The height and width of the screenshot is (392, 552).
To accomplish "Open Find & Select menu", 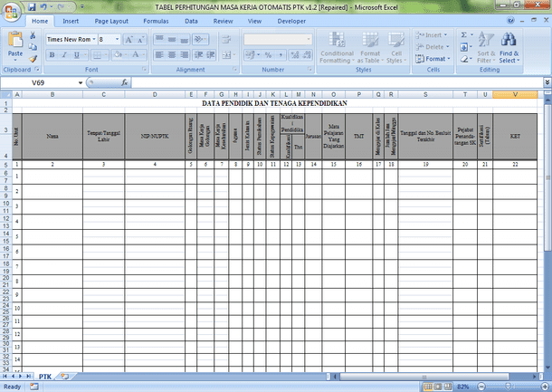I will coord(509,48).
